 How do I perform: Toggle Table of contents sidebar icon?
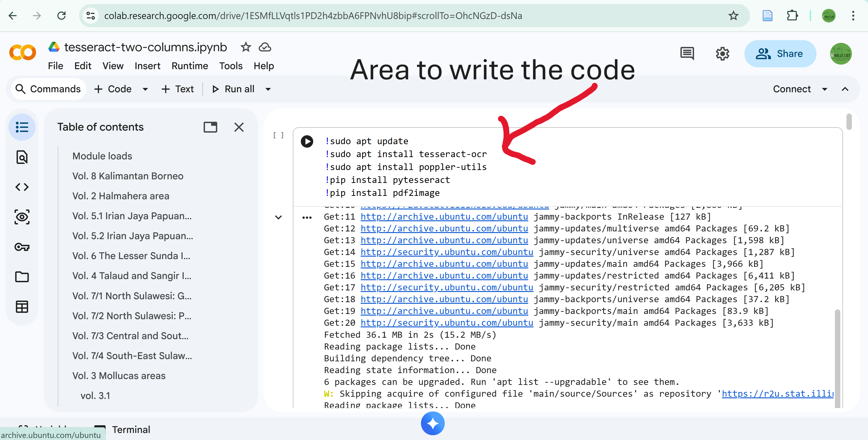point(22,127)
